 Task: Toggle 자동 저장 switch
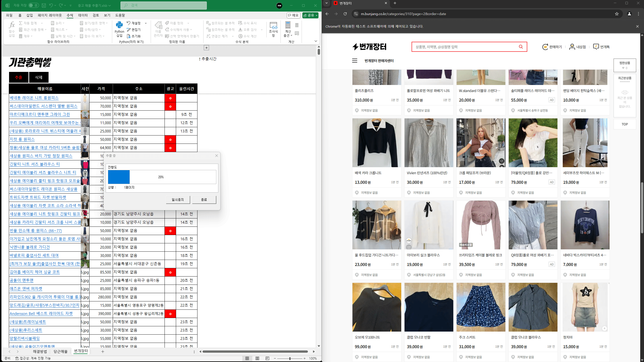pyautogui.click(x=33, y=5)
